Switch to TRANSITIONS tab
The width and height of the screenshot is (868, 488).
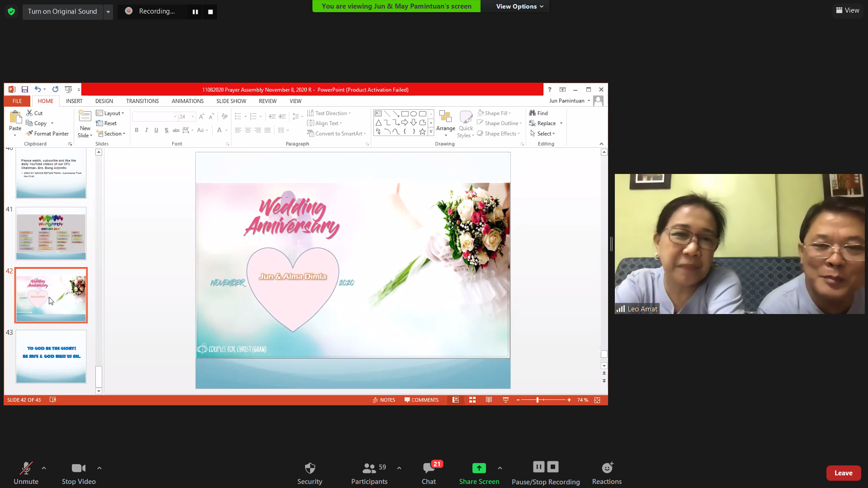pos(142,101)
